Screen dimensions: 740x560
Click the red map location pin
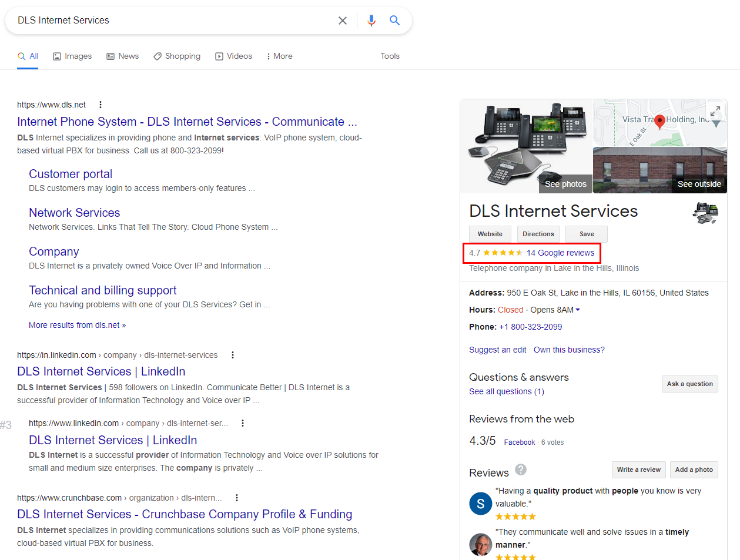tap(659, 122)
